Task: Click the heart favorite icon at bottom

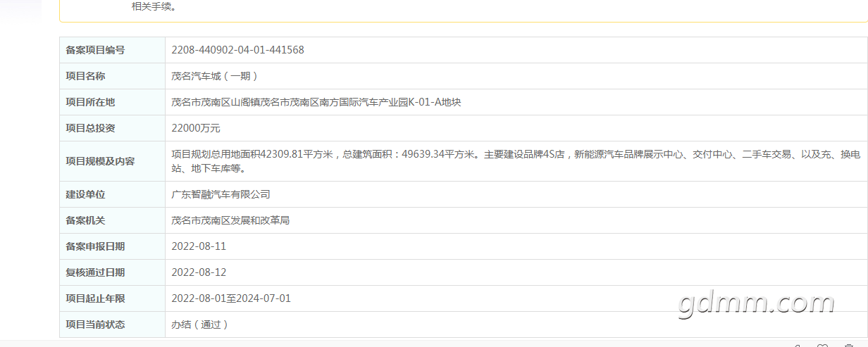Action: point(822,345)
